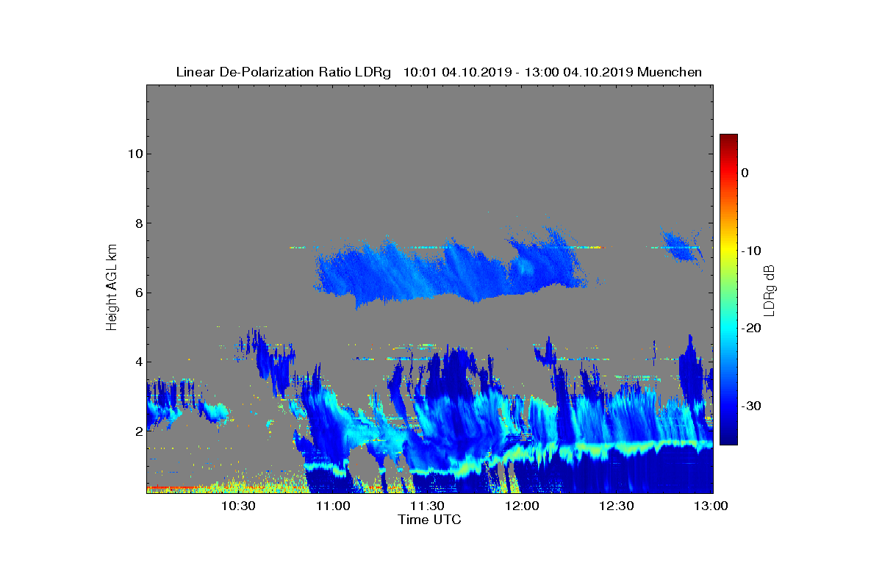Click the colorbar value -20
Screen dimensions: 882x588
(x=750, y=328)
